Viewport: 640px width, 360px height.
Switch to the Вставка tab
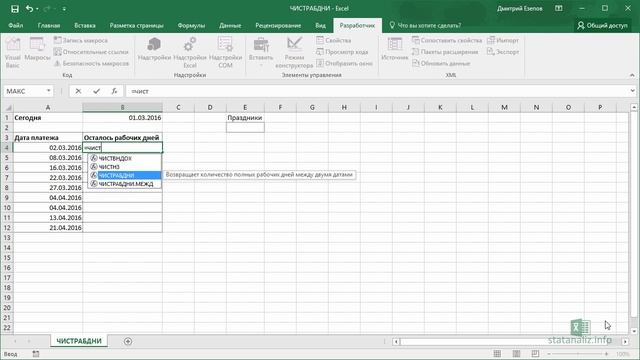pyautogui.click(x=85, y=25)
